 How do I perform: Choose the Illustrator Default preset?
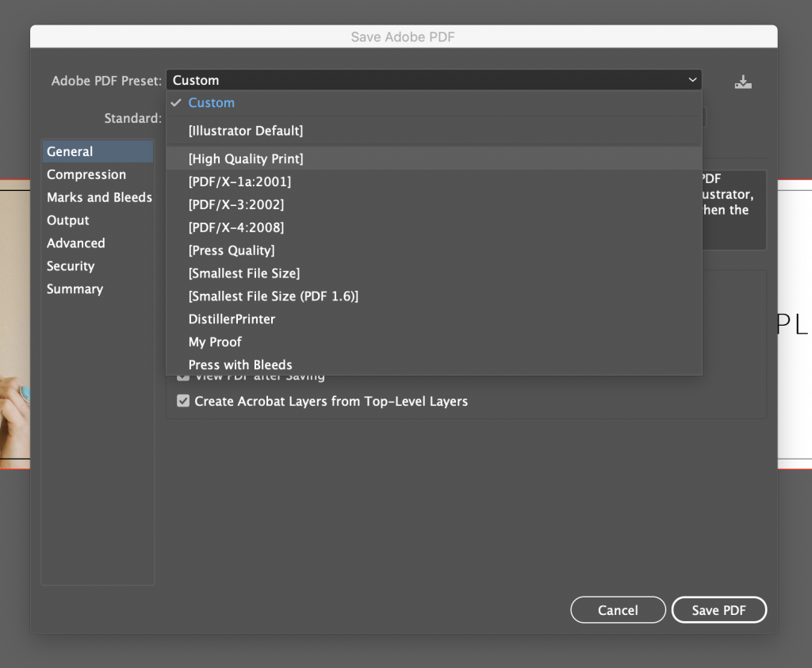(434, 131)
